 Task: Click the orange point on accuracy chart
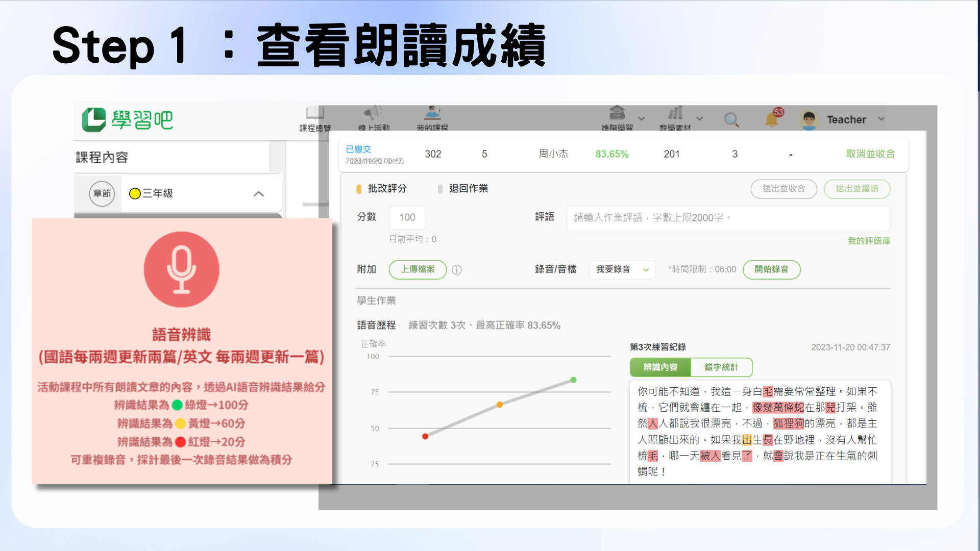tap(500, 405)
